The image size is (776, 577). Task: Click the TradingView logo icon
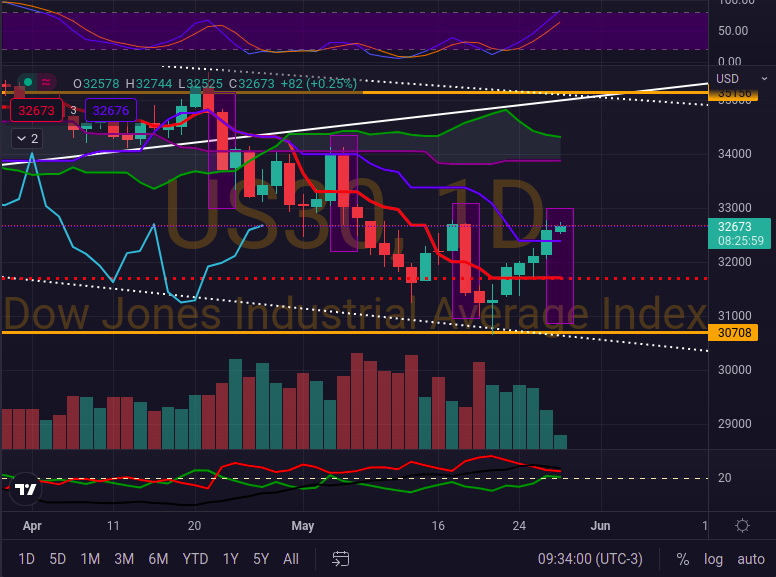26,490
